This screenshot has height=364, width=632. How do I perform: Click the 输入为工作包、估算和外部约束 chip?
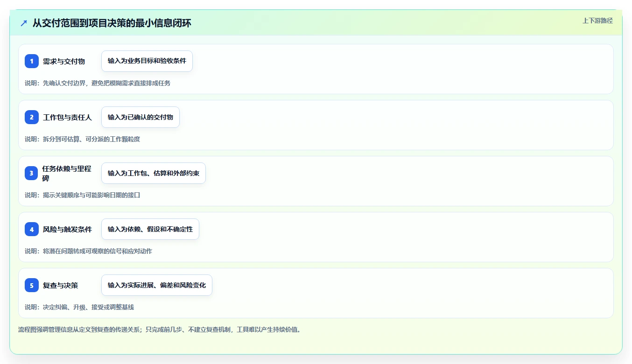pyautogui.click(x=154, y=173)
